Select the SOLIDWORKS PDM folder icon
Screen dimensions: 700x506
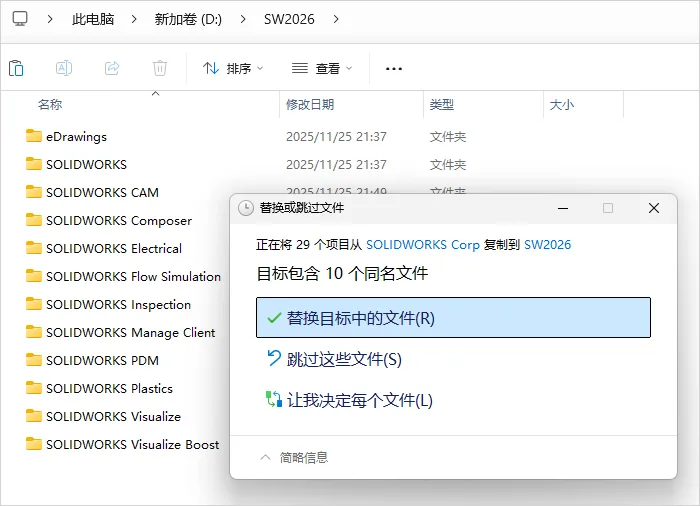[x=34, y=360]
